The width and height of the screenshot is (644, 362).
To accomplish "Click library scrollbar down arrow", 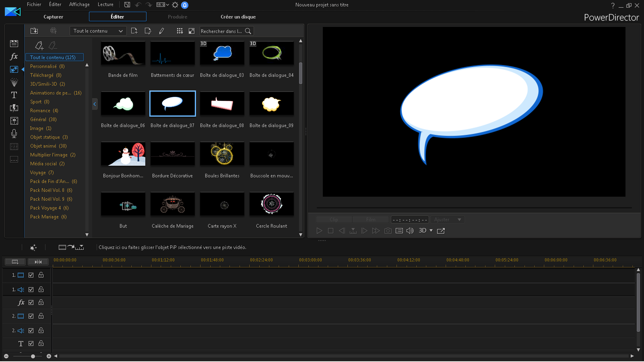I will coord(301,234).
